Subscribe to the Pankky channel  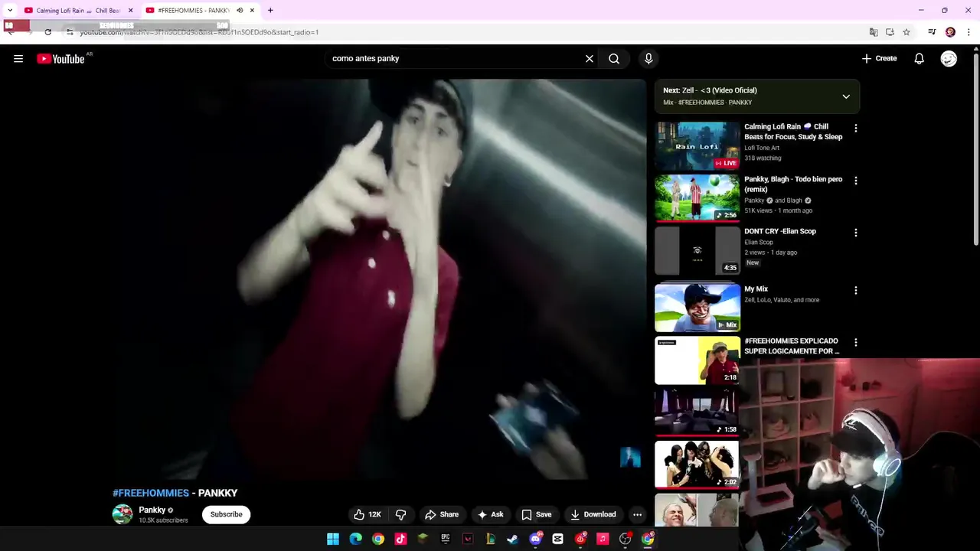pos(227,514)
